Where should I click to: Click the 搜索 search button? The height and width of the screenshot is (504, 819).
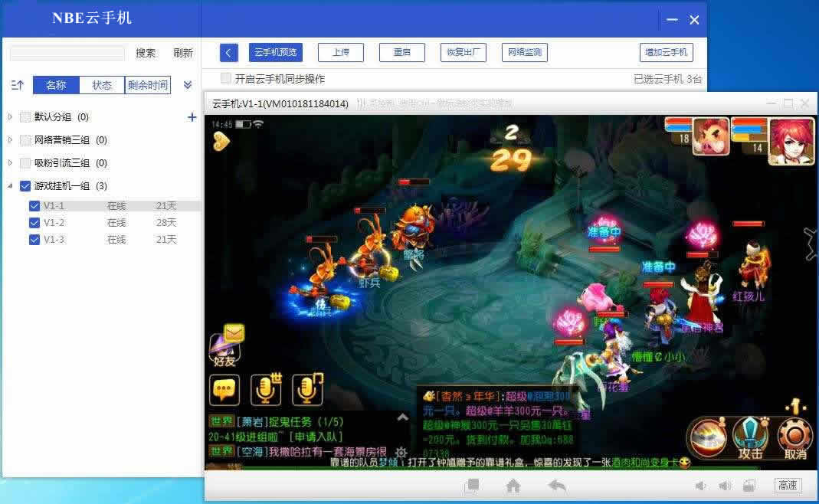[146, 53]
